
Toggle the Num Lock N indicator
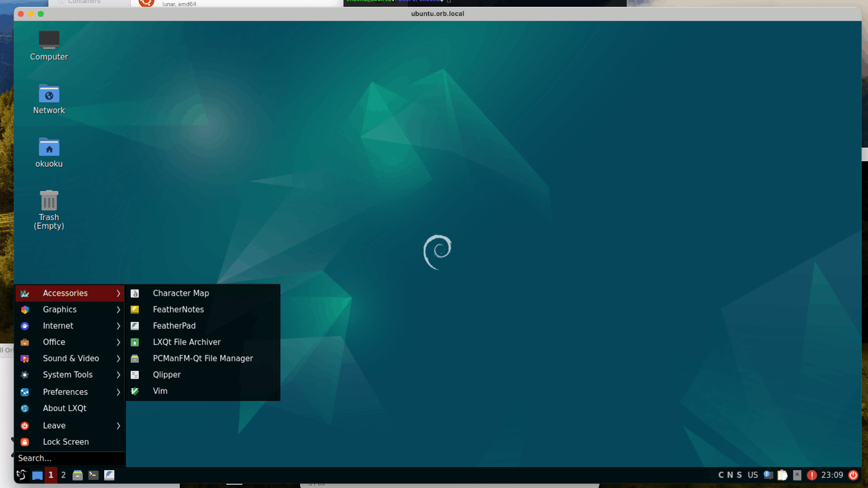[x=730, y=475]
